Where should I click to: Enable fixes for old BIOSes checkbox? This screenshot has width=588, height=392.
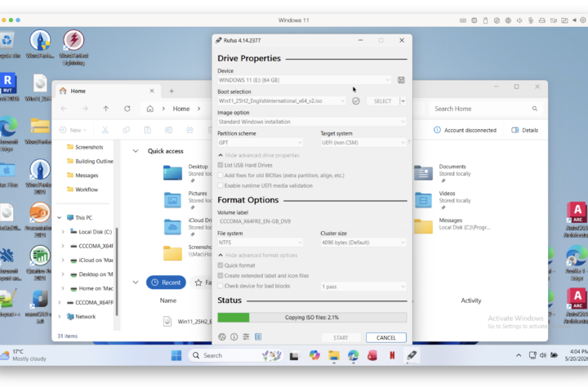(220, 176)
